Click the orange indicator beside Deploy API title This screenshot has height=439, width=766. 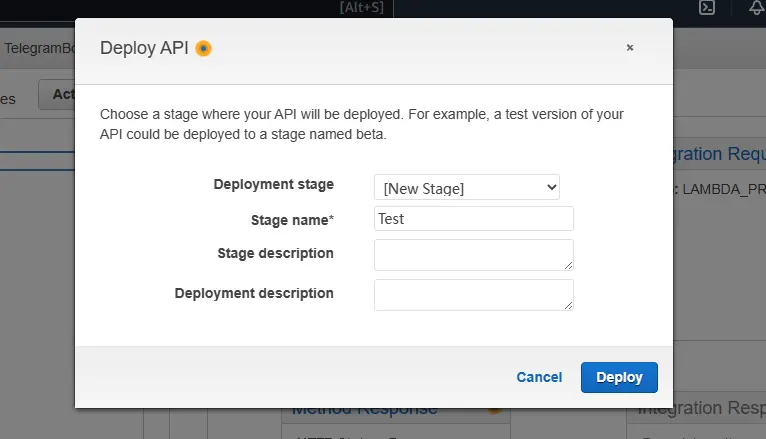click(203, 48)
